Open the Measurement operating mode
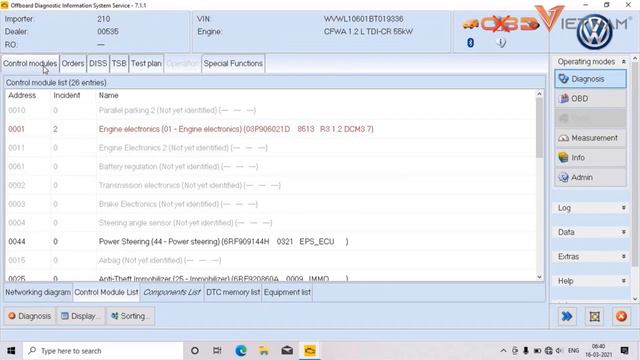This screenshot has width=640, height=360. point(590,138)
